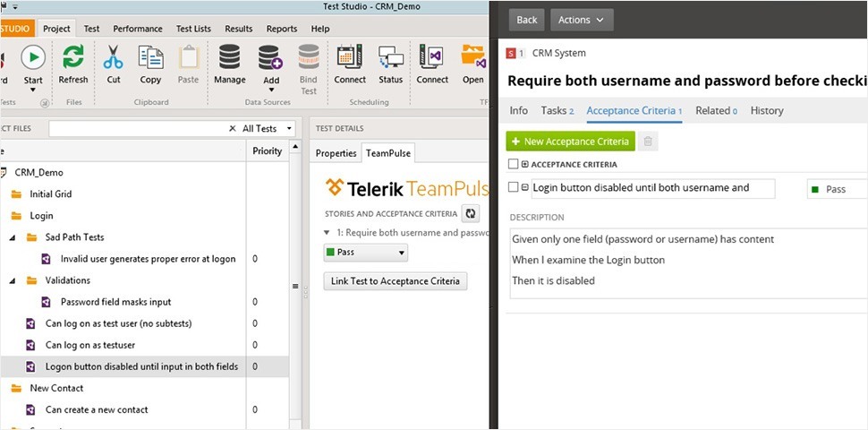Open the Start dropdown arrow
The image size is (868, 430).
(32, 90)
